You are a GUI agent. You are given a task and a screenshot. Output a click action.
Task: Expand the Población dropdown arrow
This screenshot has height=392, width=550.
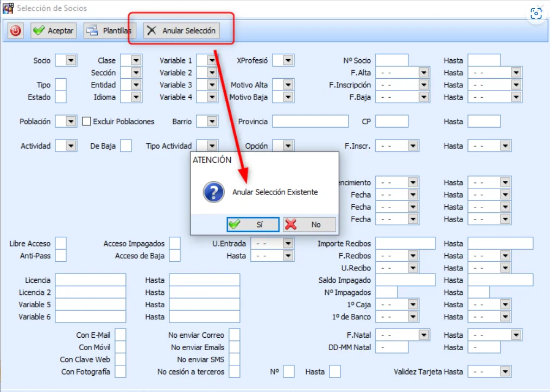click(71, 122)
